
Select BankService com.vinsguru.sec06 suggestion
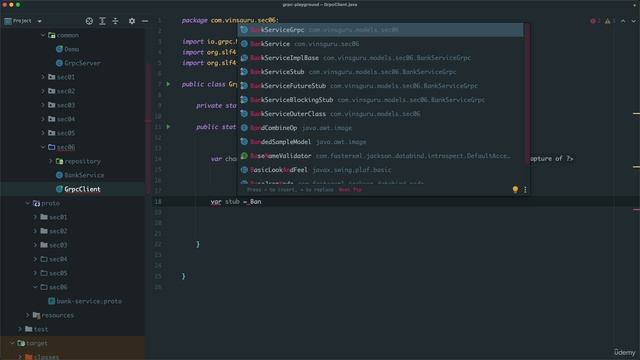[380, 44]
